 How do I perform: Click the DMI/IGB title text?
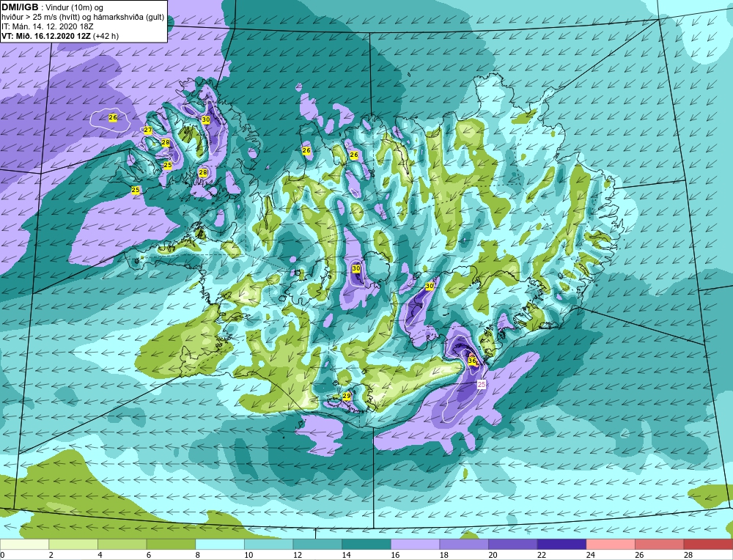coord(20,7)
